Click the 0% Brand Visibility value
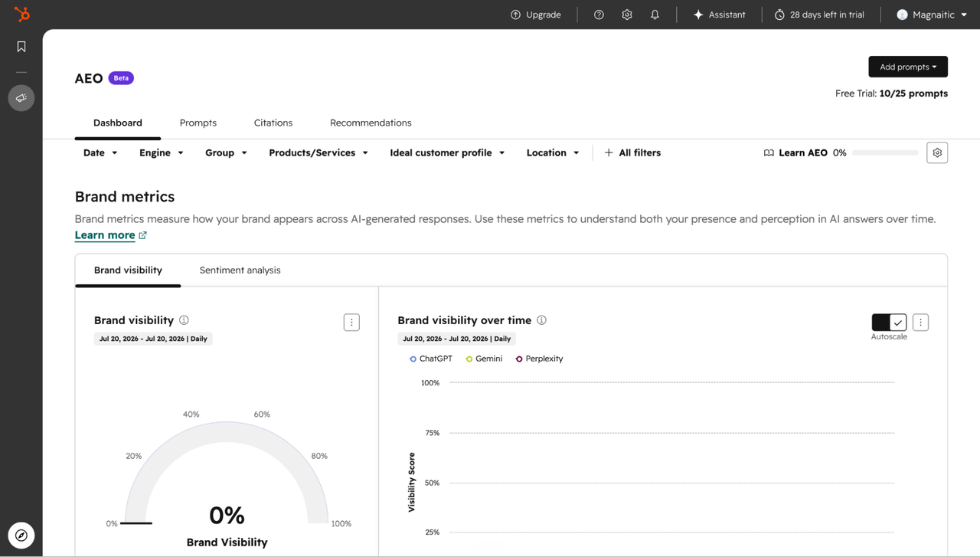Image resolution: width=980 pixels, height=557 pixels. 227,516
